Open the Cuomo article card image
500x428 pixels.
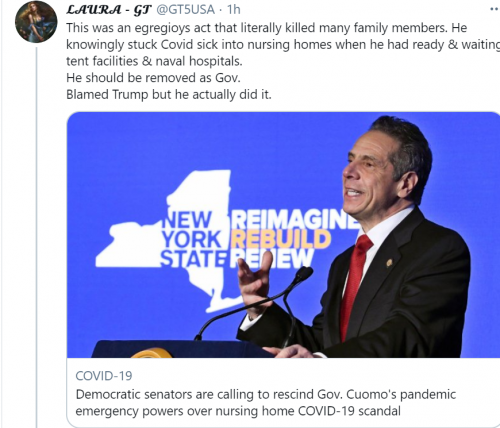[283, 235]
